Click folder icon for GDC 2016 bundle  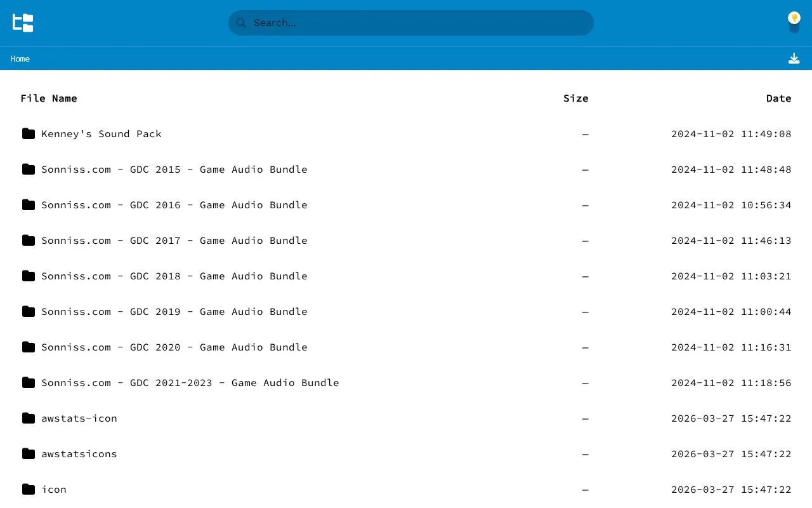(29, 204)
